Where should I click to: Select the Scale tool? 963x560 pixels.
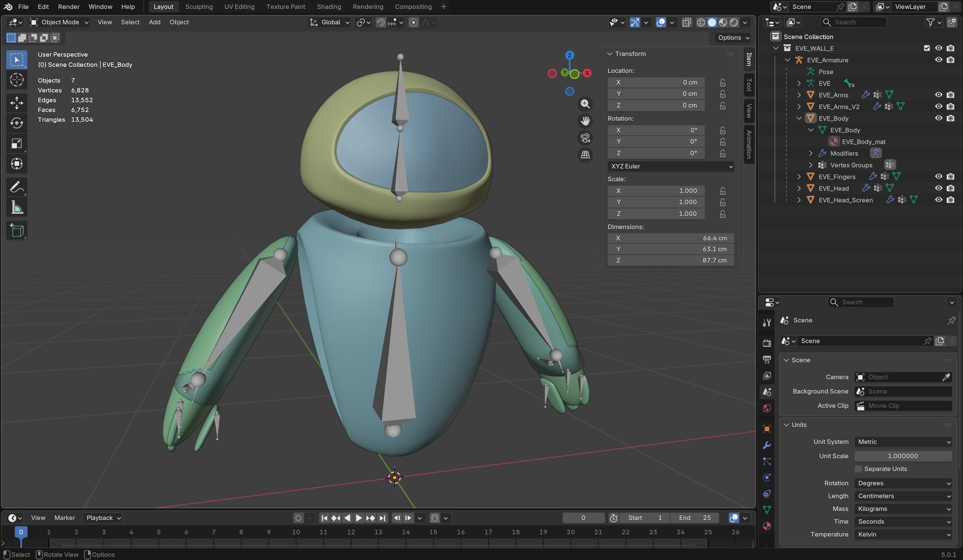click(17, 144)
